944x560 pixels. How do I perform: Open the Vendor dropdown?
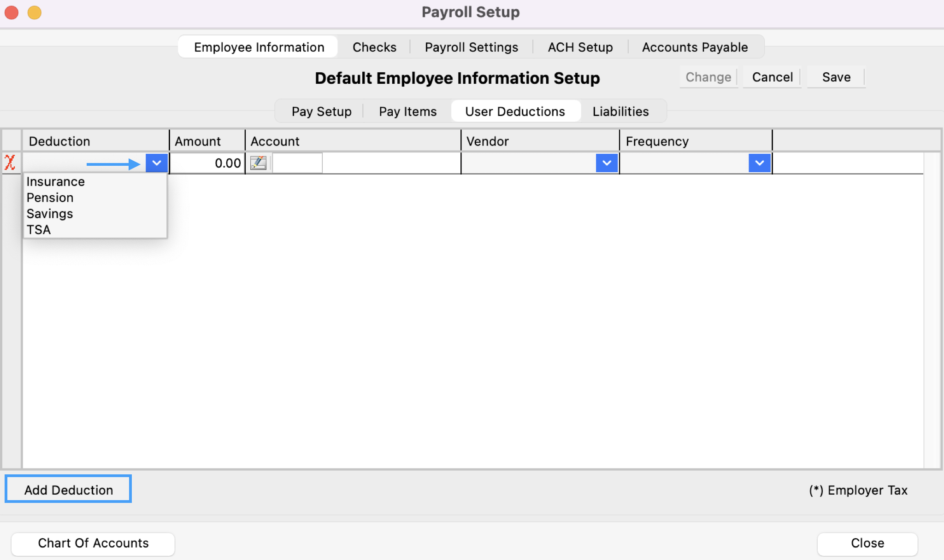click(x=607, y=163)
